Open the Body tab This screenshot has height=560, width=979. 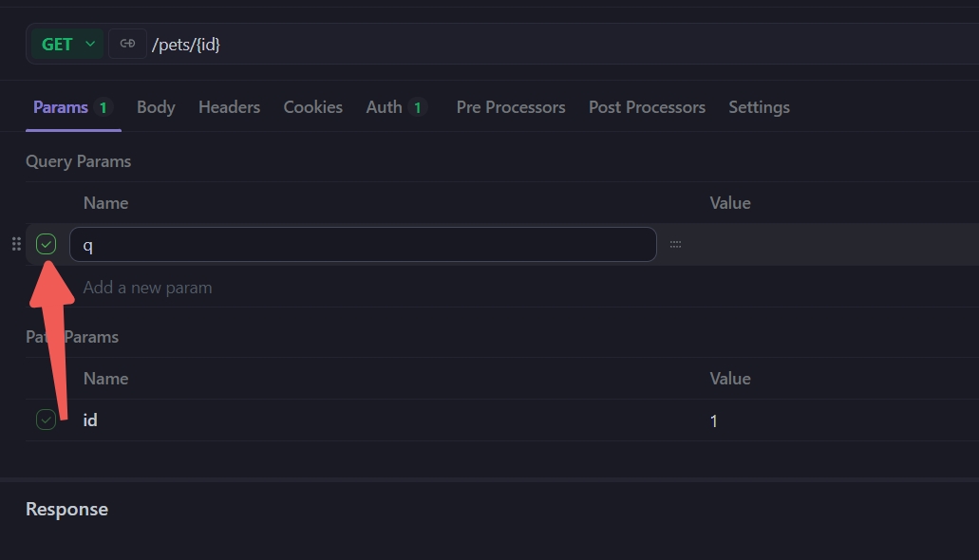156,107
